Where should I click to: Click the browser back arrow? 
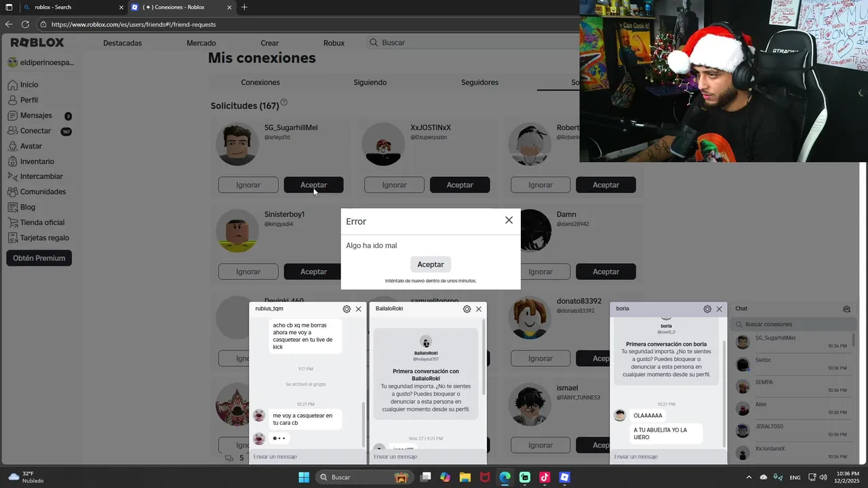point(9,24)
